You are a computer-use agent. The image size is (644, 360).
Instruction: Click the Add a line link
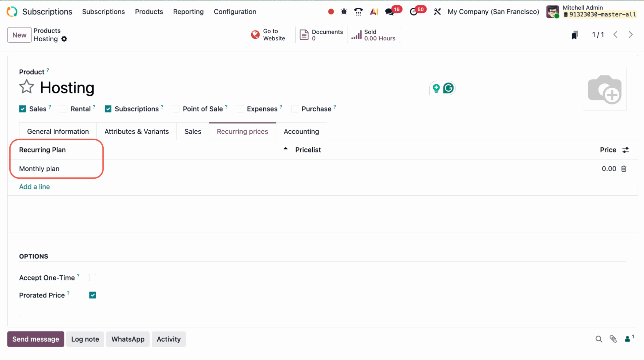[35, 187]
